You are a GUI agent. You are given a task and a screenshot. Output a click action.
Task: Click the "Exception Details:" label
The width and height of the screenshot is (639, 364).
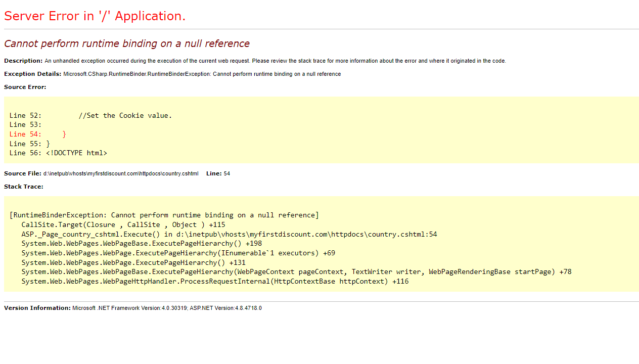(x=33, y=74)
